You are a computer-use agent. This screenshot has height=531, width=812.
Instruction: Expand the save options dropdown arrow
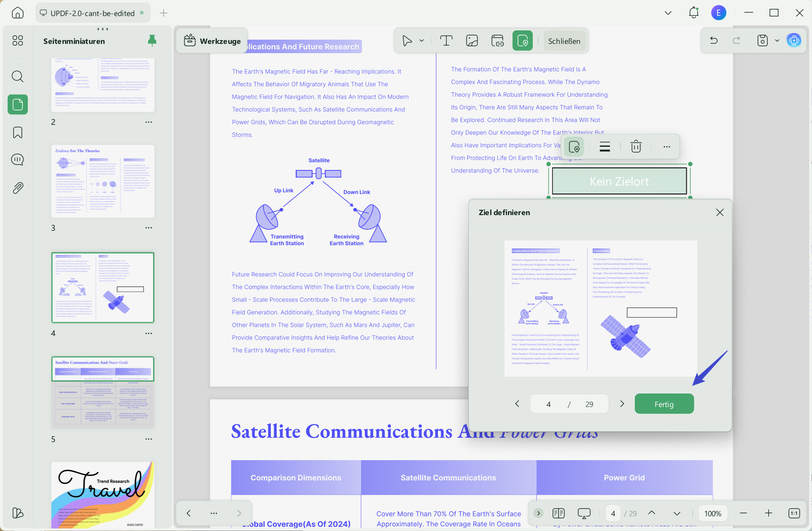pos(777,41)
